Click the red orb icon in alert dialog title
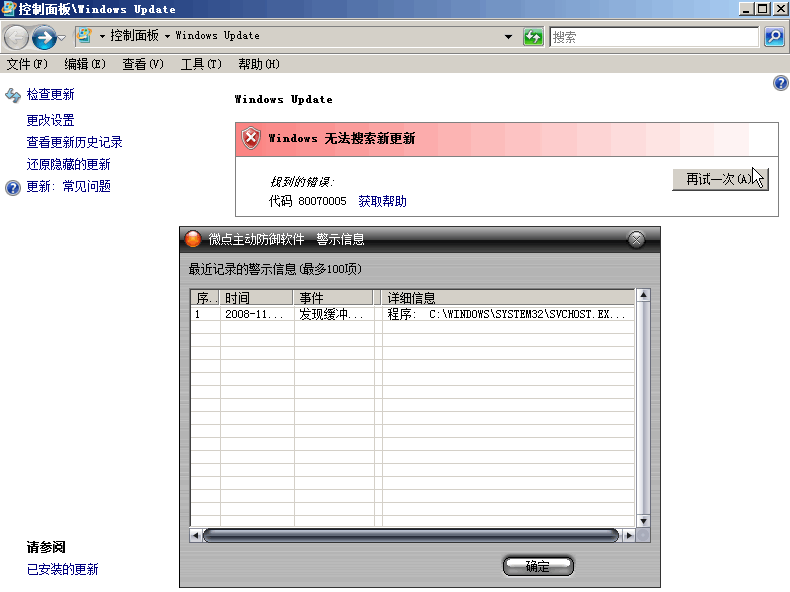The height and width of the screenshot is (592, 790). pos(193,239)
